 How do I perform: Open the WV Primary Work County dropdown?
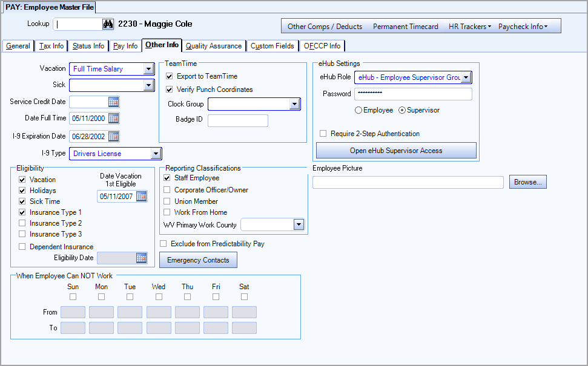point(299,224)
